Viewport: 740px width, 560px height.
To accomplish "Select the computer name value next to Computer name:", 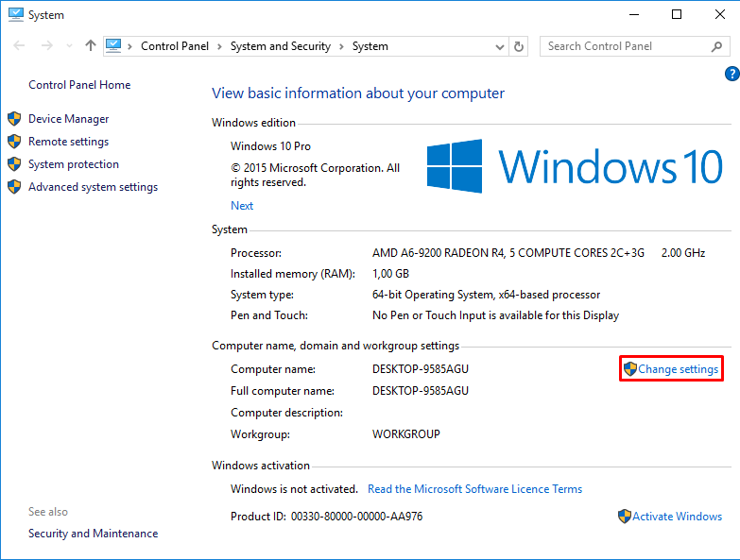I will 420,369.
